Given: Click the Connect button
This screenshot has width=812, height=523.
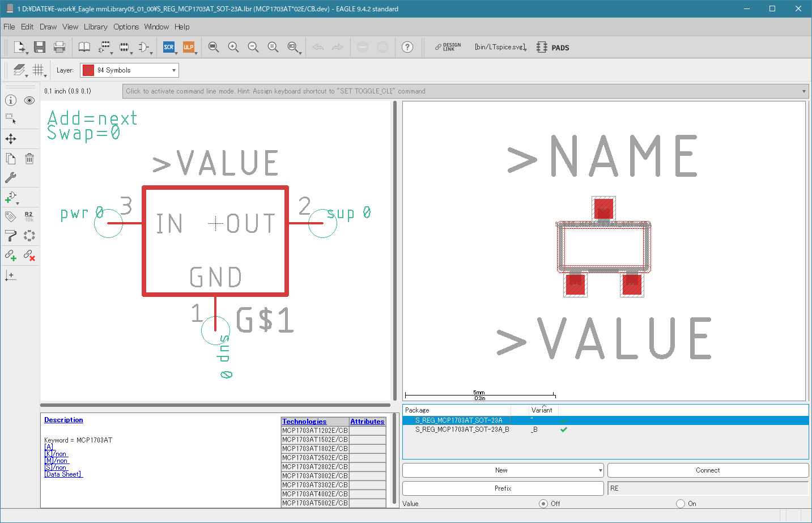Looking at the screenshot, I should point(708,470).
